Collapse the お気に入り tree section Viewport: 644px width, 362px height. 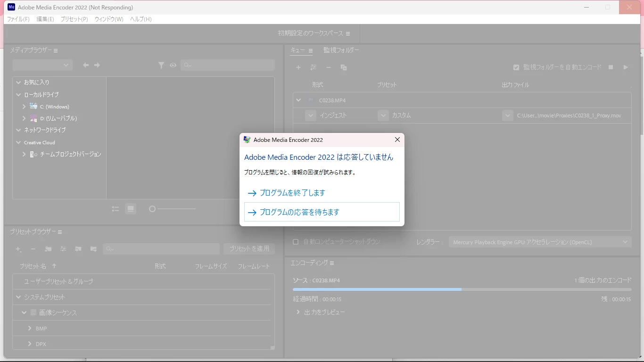(x=18, y=82)
